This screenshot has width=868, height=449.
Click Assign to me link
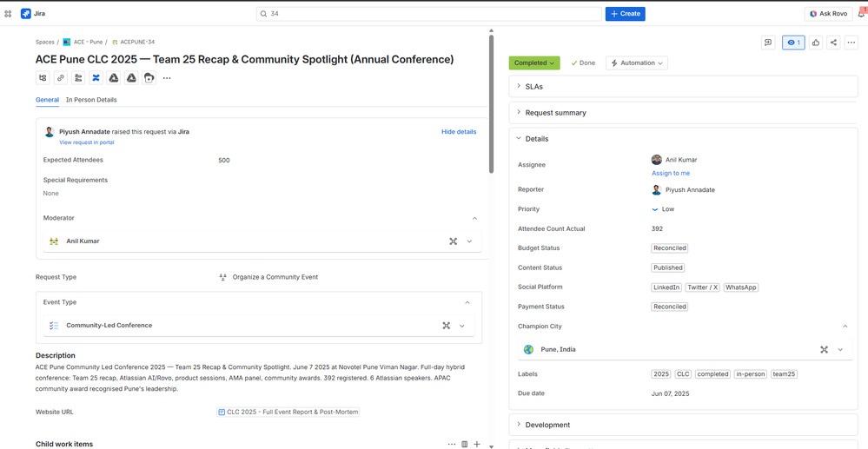pyautogui.click(x=671, y=174)
